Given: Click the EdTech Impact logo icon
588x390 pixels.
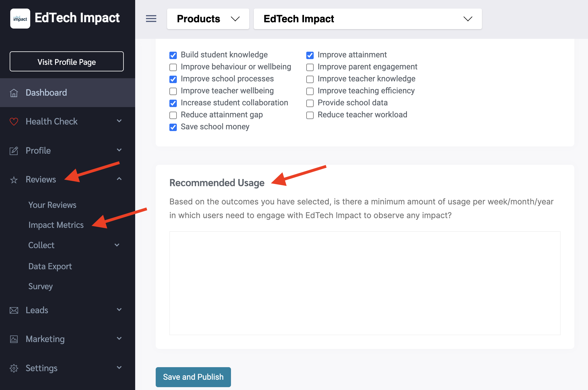Looking at the screenshot, I should [20, 19].
